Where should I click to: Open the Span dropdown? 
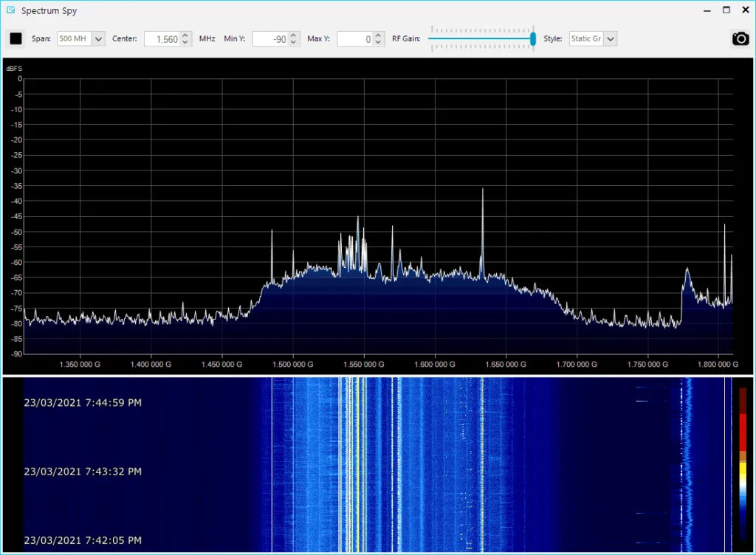point(98,38)
